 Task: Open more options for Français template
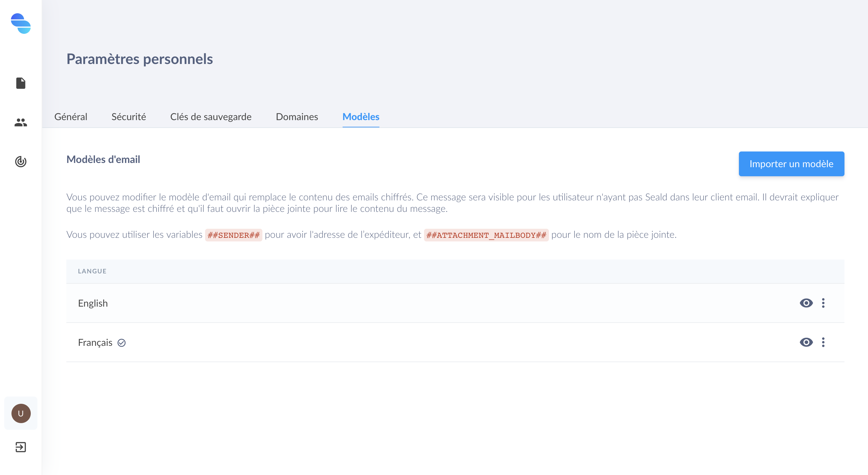(823, 342)
